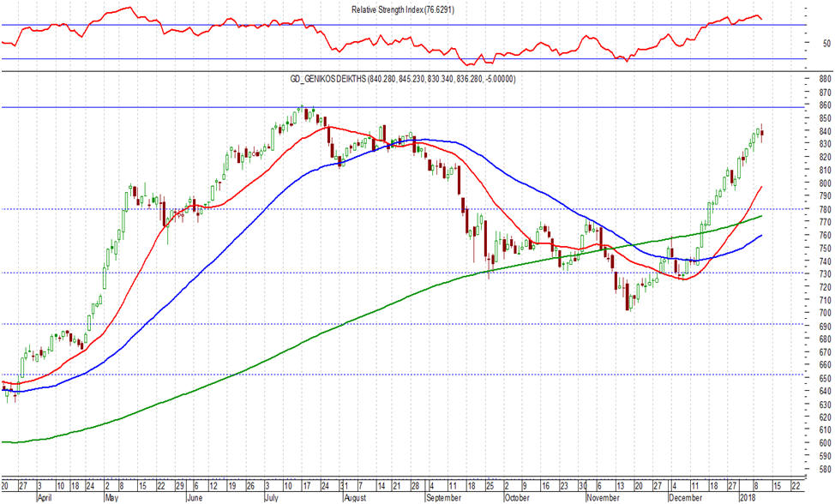Click price axis label 700
Screen dimensions: 835x504
click(x=825, y=313)
